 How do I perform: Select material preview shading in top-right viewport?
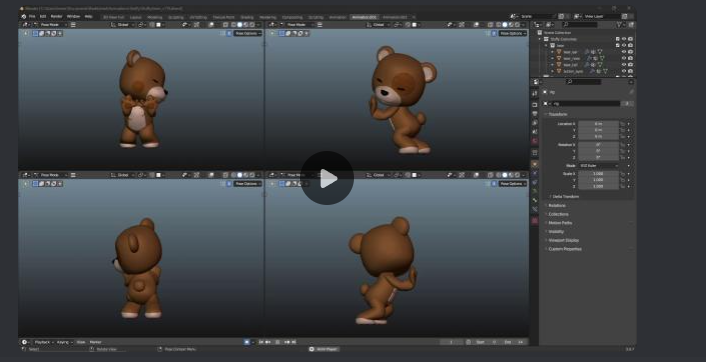(x=511, y=25)
